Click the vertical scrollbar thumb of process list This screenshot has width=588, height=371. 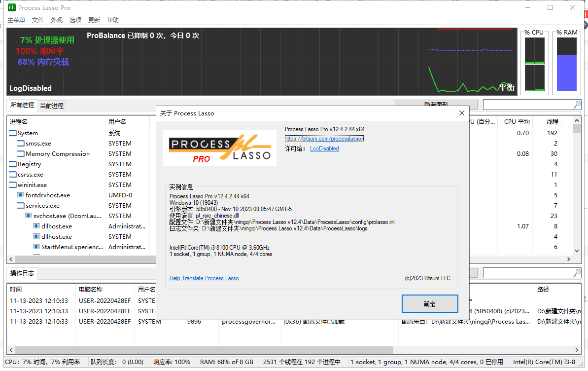[577, 129]
